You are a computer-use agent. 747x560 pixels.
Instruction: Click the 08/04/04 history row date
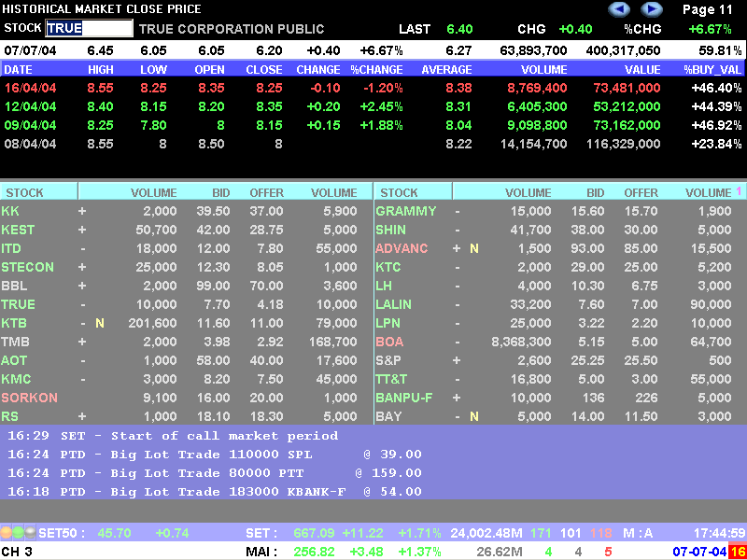coord(30,144)
